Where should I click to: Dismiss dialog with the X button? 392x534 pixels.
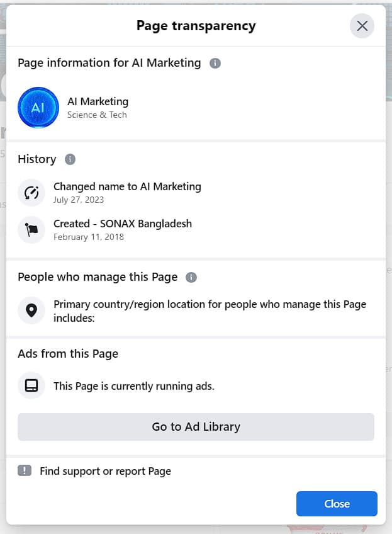(362, 26)
